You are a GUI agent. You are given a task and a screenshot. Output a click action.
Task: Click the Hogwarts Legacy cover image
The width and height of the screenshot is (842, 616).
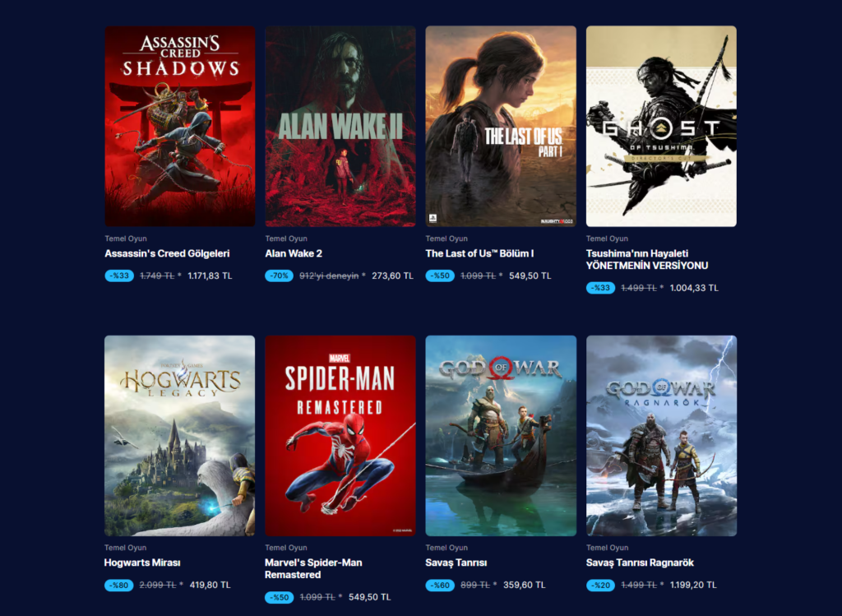(x=180, y=436)
